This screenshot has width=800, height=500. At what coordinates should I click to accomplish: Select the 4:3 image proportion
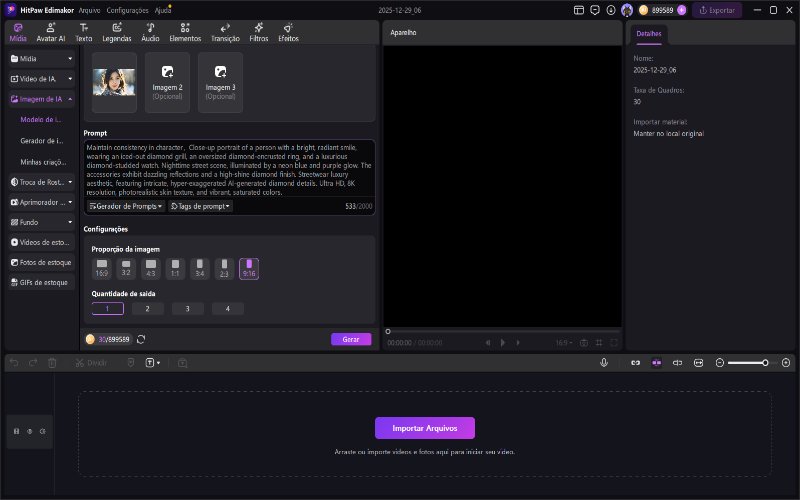151,268
